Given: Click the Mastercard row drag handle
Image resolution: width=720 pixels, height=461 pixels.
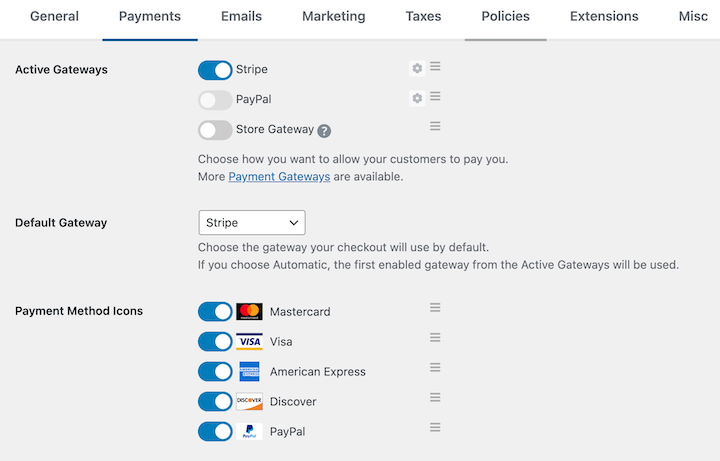Looking at the screenshot, I should [x=435, y=308].
